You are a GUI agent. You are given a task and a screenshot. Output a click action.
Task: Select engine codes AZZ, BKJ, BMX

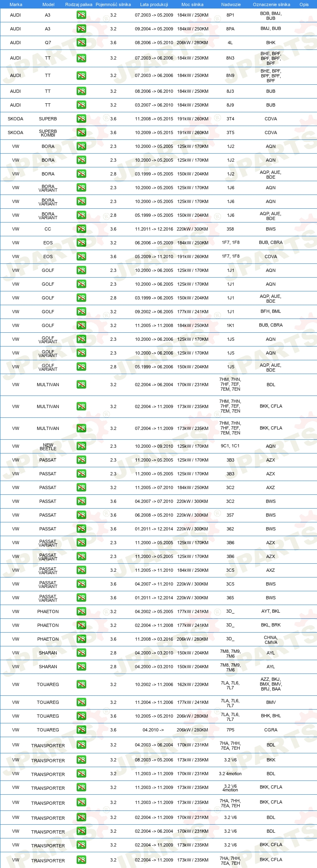[x=271, y=684]
